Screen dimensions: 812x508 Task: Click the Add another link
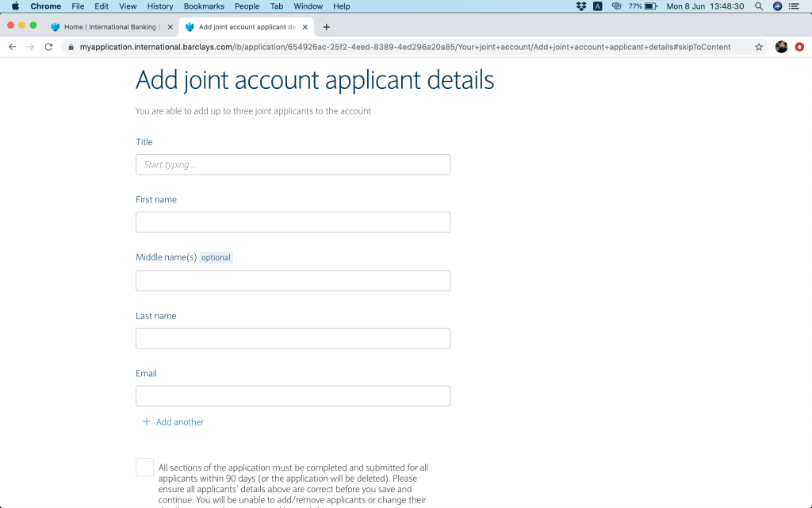coord(179,422)
